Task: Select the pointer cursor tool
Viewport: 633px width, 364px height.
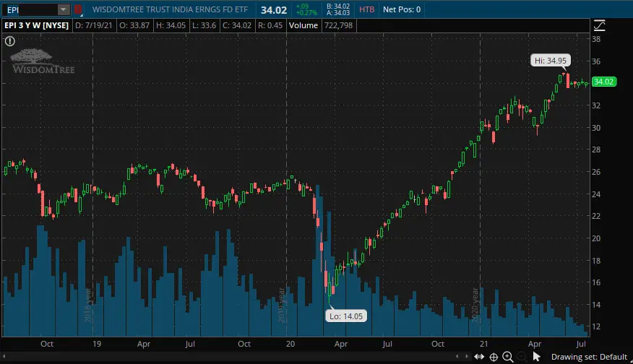Action: (536, 357)
